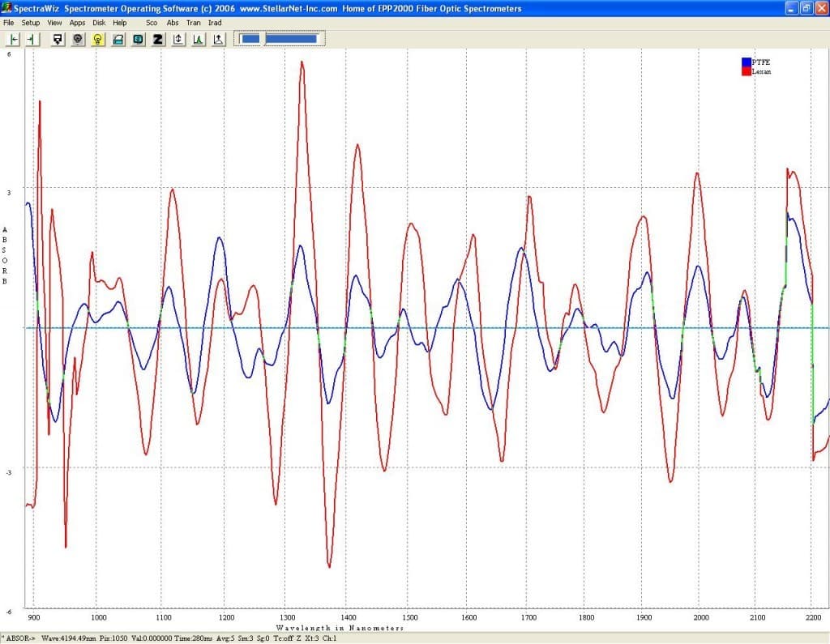830x644 pixels.
Task: Click the green spectrum peak icon
Action: 198,39
